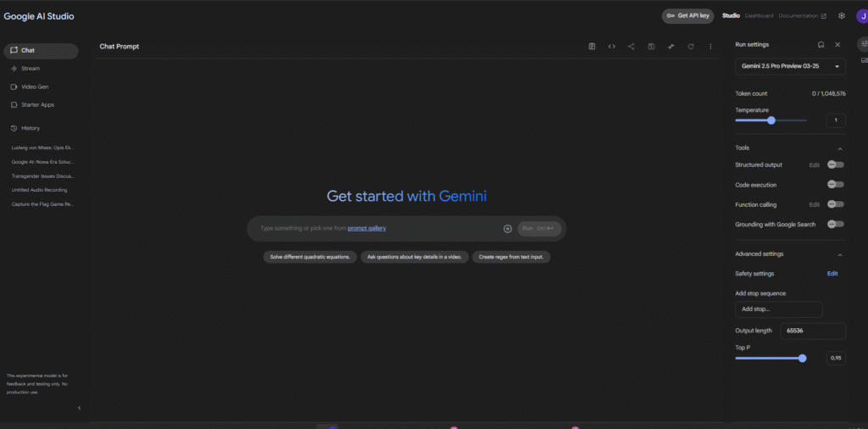Open Ludwig von Mises history item

tap(42, 148)
